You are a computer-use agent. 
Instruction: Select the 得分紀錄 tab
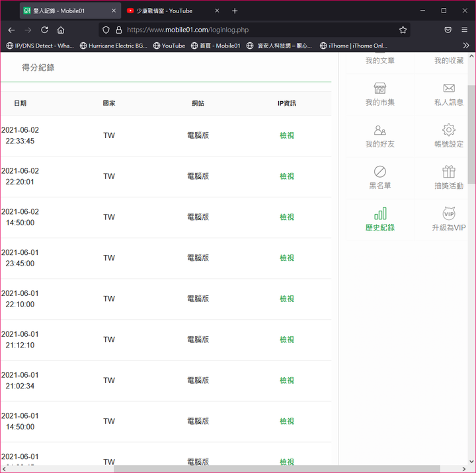(x=38, y=67)
